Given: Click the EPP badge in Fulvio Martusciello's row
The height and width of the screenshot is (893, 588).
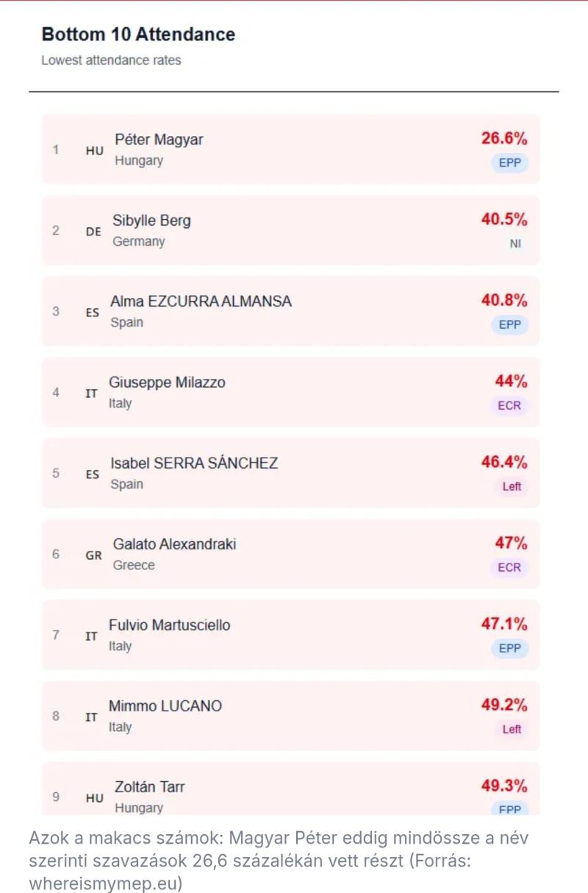Looking at the screenshot, I should coord(509,648).
